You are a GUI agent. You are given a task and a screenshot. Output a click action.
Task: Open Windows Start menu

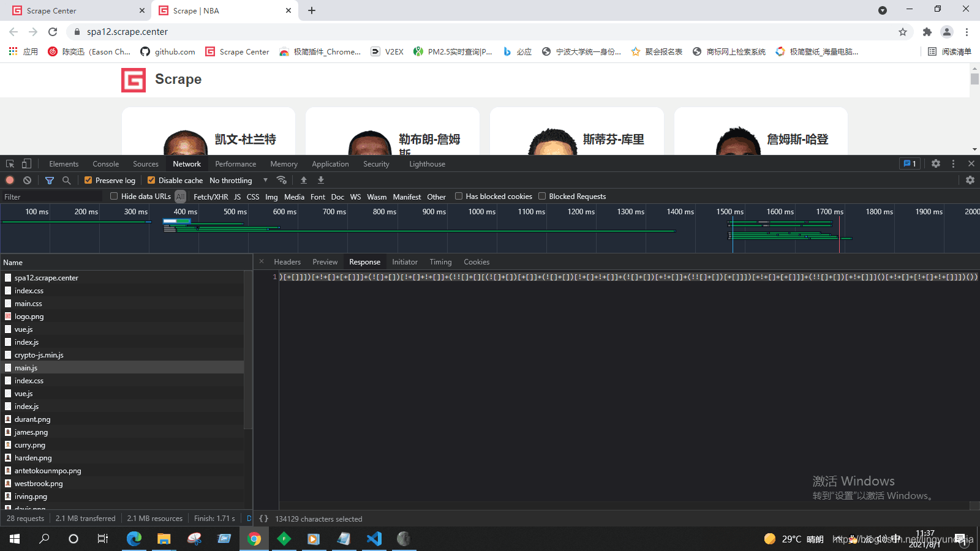click(15, 539)
